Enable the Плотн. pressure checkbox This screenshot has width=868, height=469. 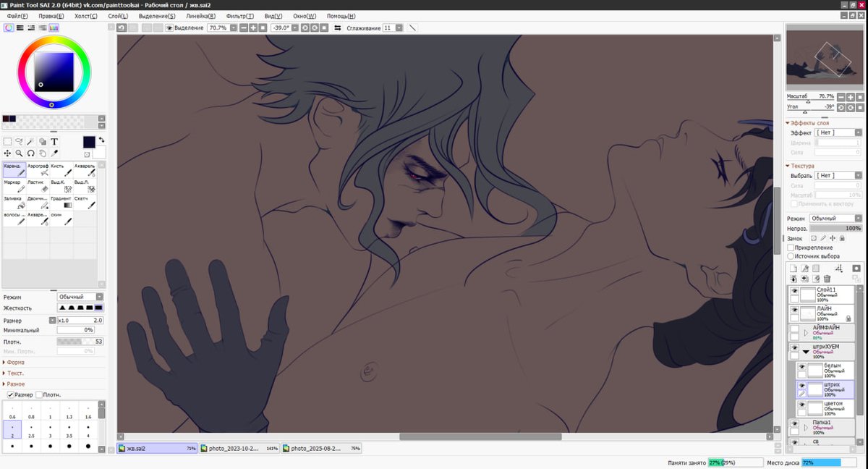coord(39,395)
